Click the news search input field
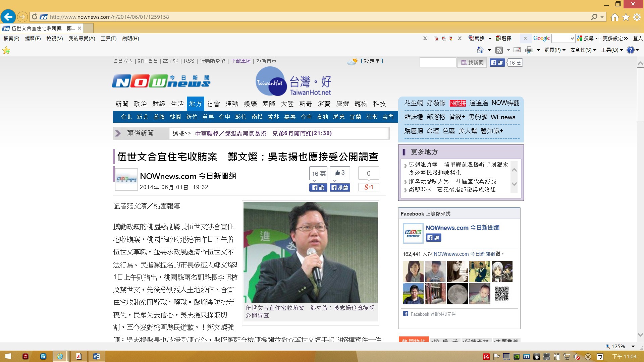The image size is (644, 362). point(438,63)
